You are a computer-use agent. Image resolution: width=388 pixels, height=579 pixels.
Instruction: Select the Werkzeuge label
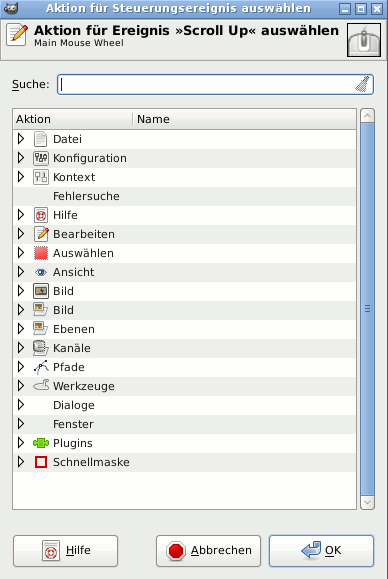[x=84, y=386]
